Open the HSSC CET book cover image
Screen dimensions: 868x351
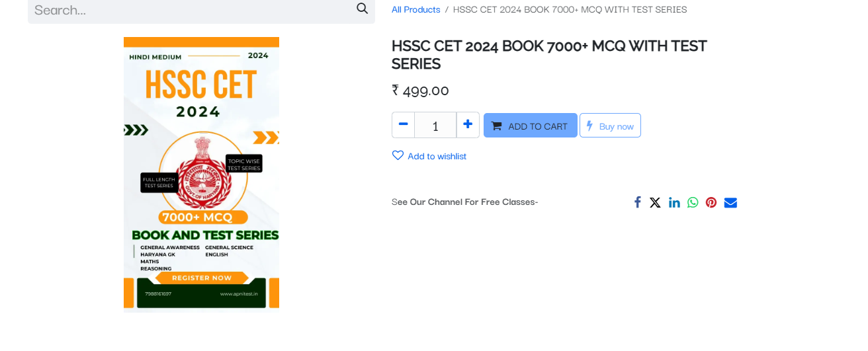pos(201,173)
